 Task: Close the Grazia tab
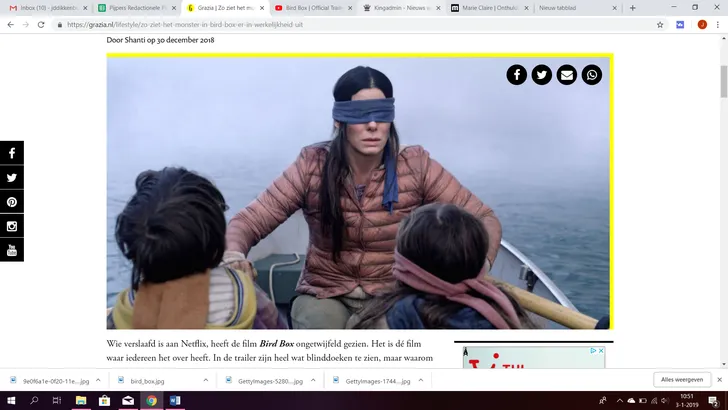point(262,8)
